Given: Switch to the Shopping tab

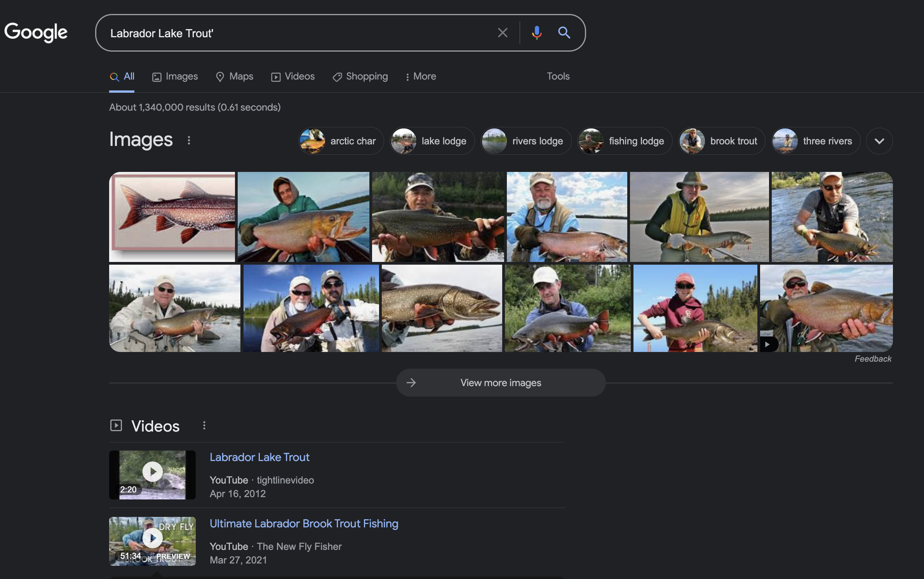Looking at the screenshot, I should pos(360,76).
